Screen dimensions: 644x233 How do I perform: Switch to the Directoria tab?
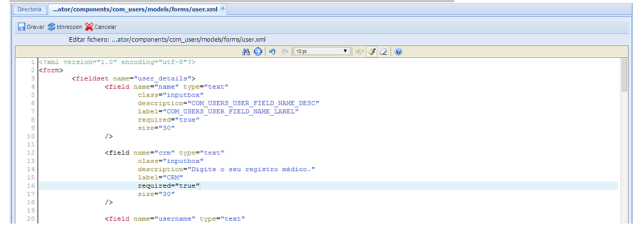pos(29,9)
